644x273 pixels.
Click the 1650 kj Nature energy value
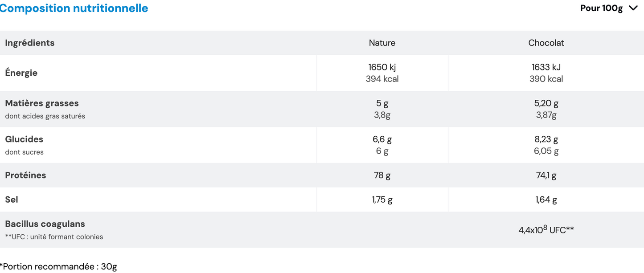click(x=382, y=67)
